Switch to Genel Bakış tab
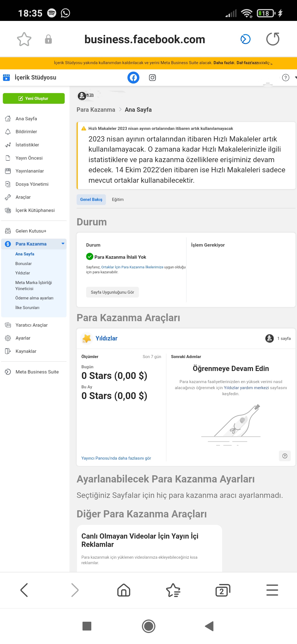This screenshot has width=297, height=644. [91, 200]
